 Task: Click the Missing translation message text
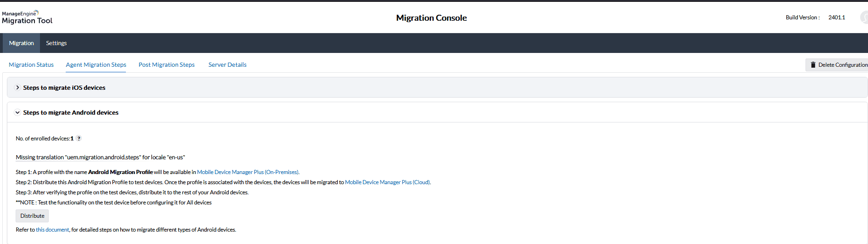tap(100, 157)
